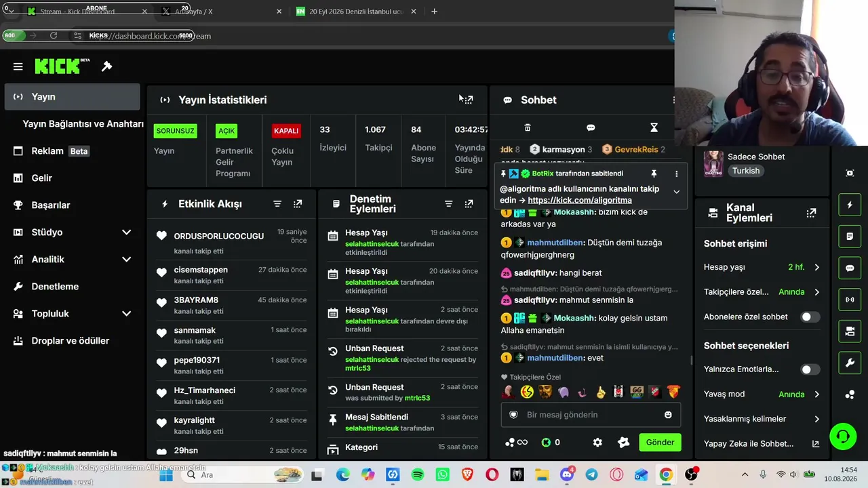Toggle Yalnızca Emotlarla switch

[810, 369]
